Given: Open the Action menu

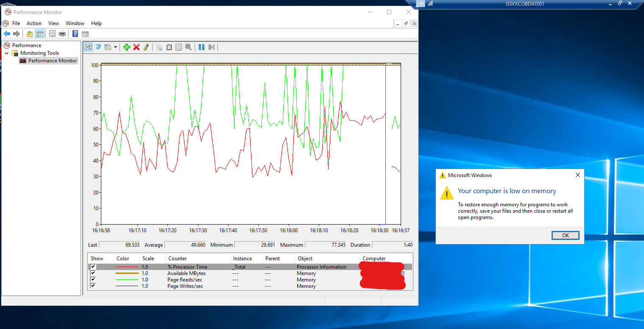Looking at the screenshot, I should point(34,23).
